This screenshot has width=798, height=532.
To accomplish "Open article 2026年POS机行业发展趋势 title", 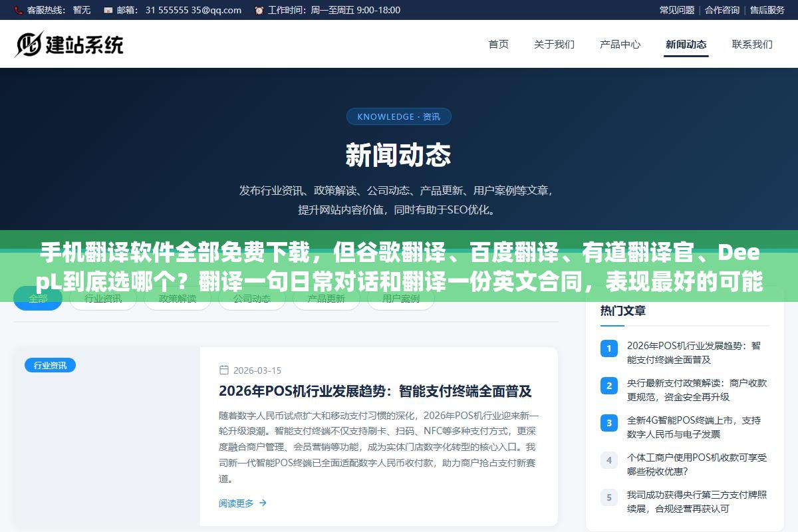I will (x=375, y=391).
